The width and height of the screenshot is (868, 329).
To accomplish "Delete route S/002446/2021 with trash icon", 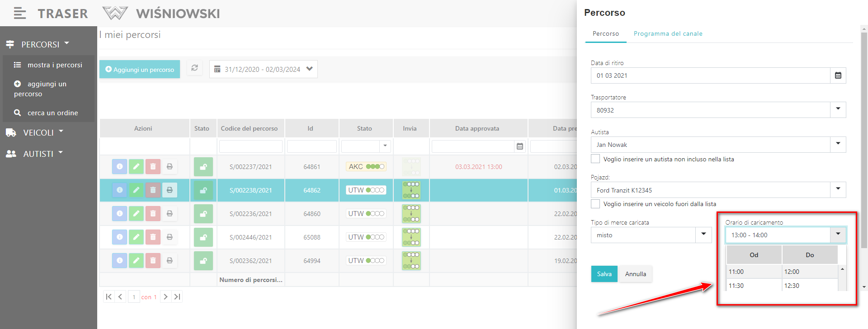I will click(x=153, y=237).
